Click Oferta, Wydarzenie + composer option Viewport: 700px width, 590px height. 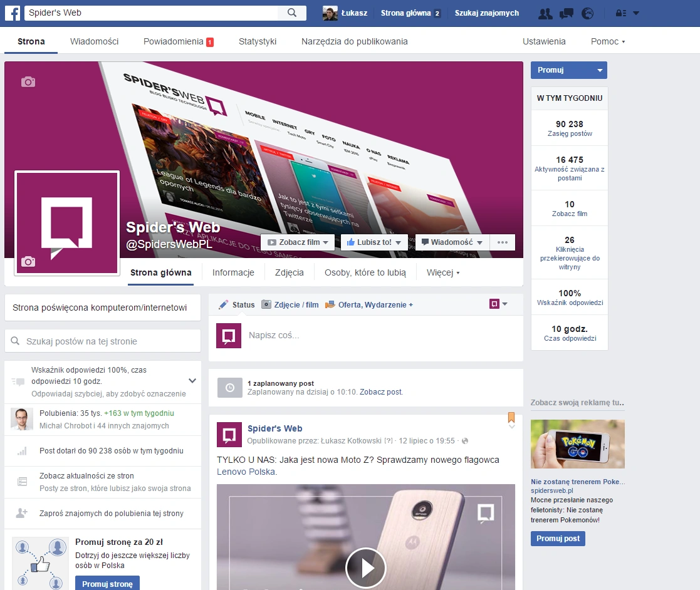tap(369, 305)
